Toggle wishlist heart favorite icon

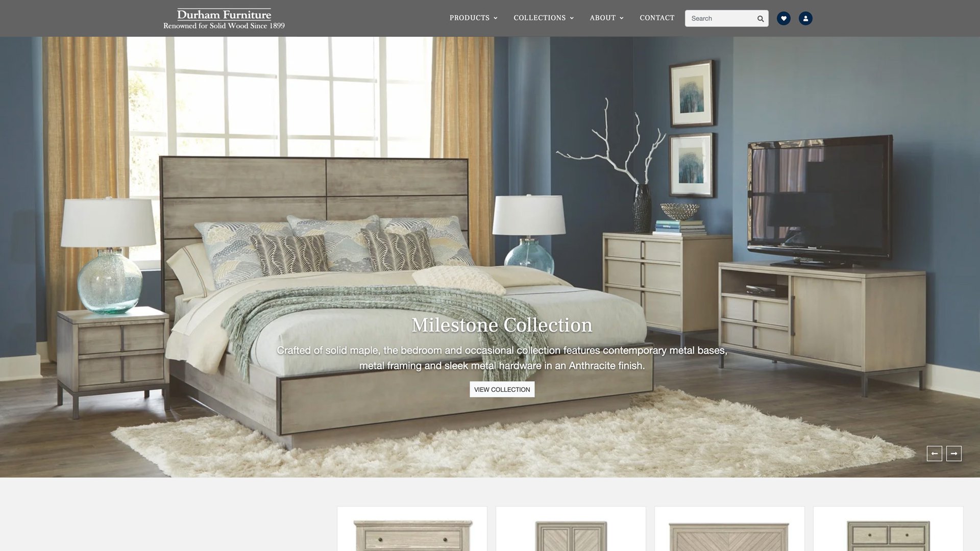point(783,18)
